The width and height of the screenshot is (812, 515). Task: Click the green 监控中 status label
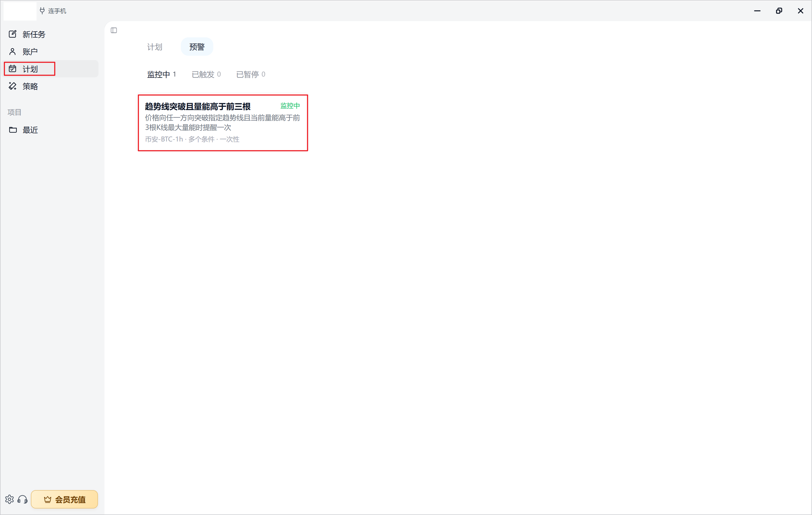tap(290, 106)
